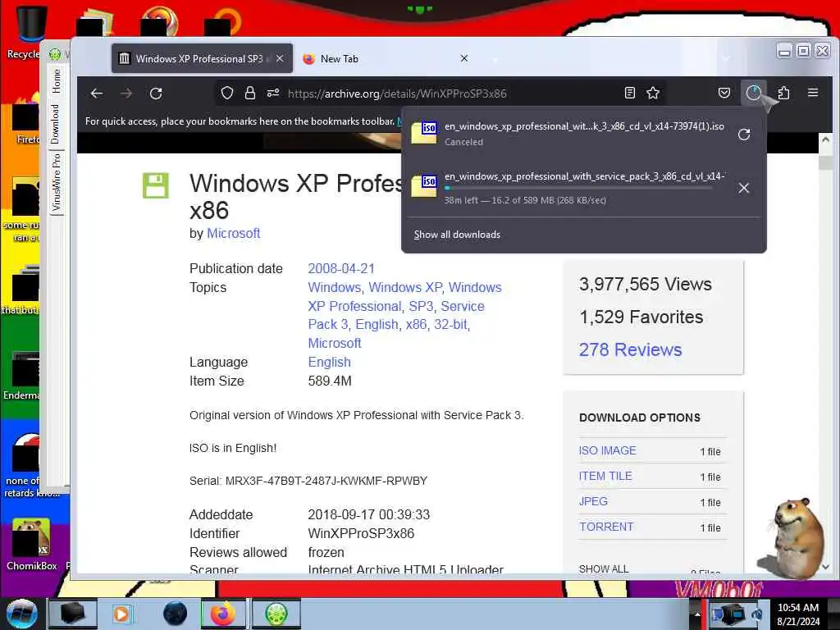The image size is (840, 630).
Task: Open the Pocket save icon
Action: click(724, 94)
